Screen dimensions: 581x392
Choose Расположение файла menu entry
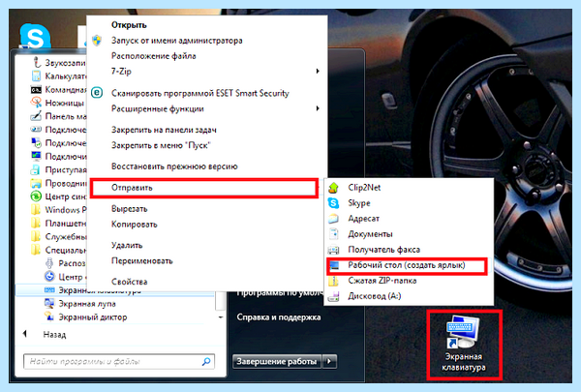(153, 56)
